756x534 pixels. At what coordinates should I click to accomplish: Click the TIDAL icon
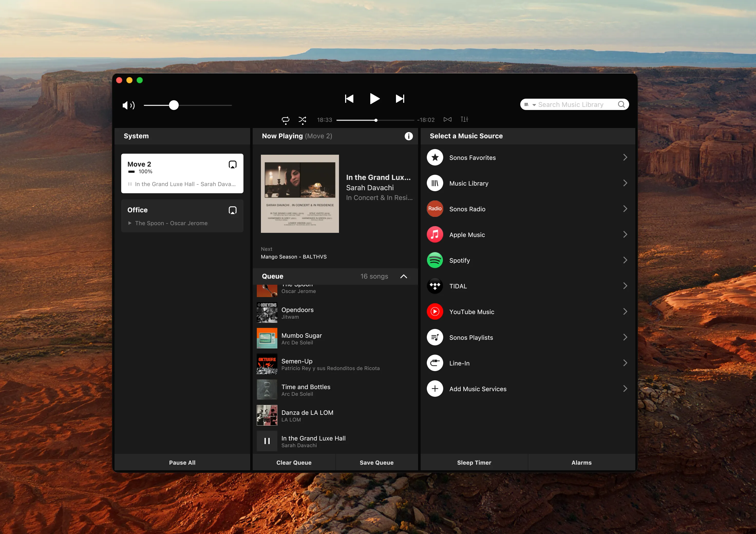(435, 286)
